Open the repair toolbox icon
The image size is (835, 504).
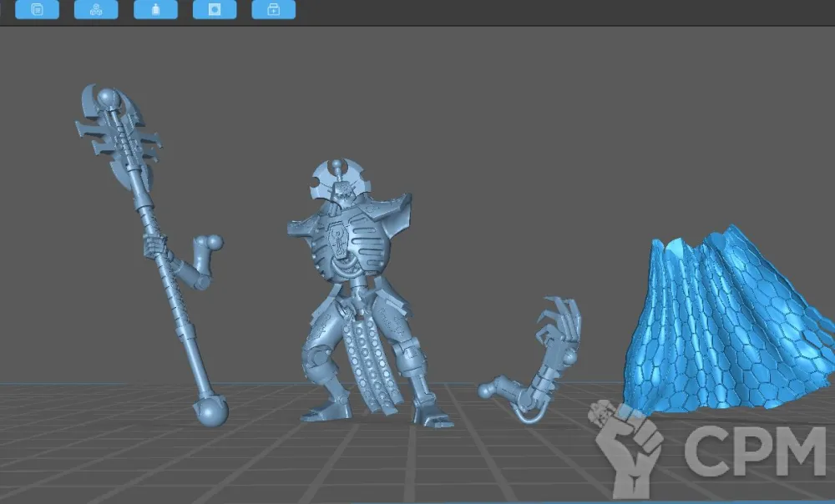273,10
